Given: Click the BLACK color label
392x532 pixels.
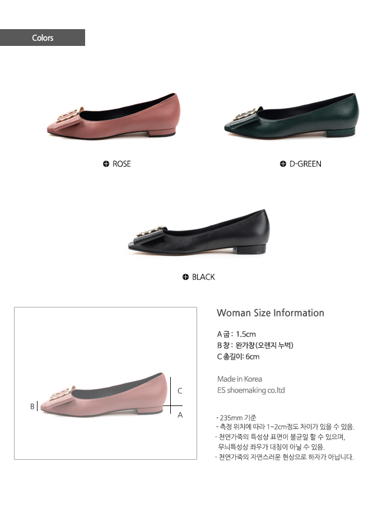Looking at the screenshot, I should click(x=203, y=277).
